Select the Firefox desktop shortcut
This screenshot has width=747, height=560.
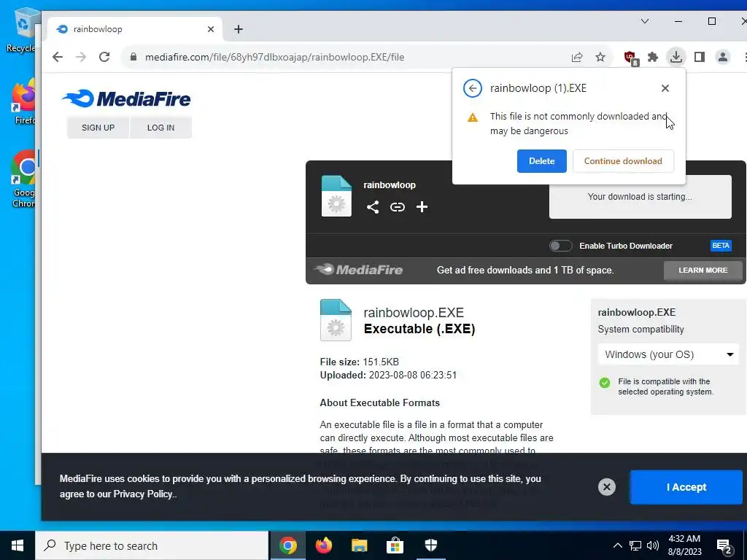(24, 102)
